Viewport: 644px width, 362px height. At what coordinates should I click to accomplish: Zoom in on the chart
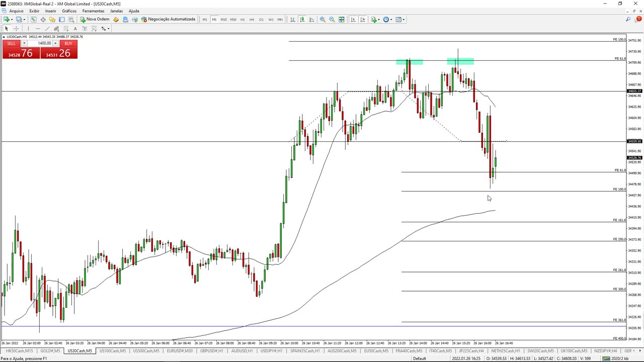tap(323, 20)
